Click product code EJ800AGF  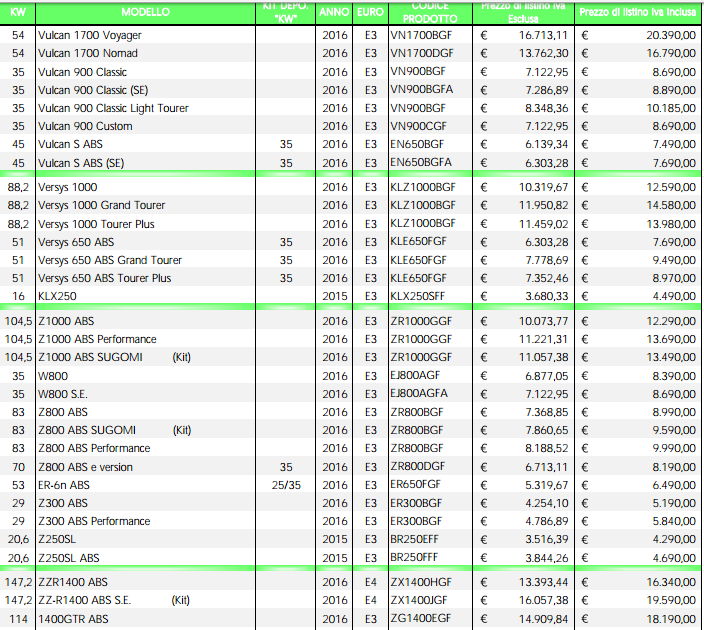tap(415, 376)
